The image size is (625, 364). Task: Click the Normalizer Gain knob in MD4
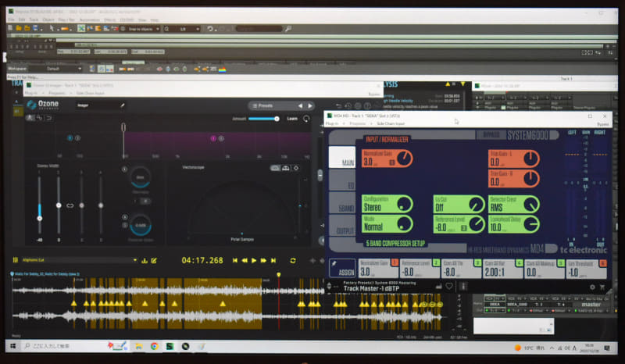click(x=405, y=158)
